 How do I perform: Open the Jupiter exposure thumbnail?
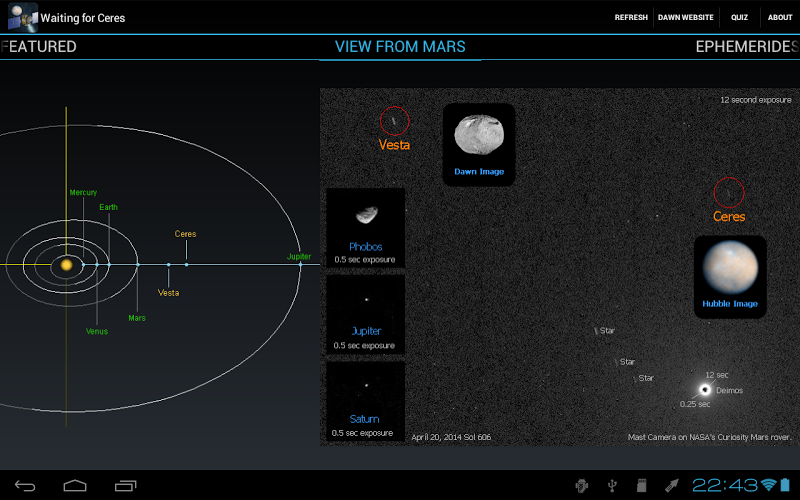(x=365, y=314)
